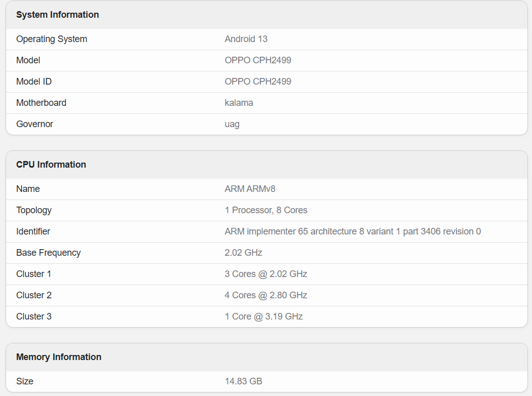Select the 2.02 GHz base frequency value
Viewport: 532px width, 396px height.
coord(243,253)
